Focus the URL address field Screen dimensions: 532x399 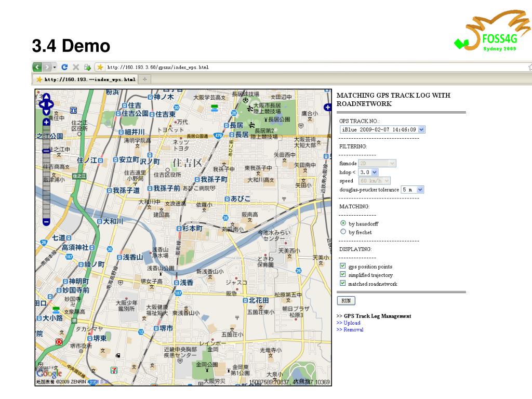[x=315, y=67]
